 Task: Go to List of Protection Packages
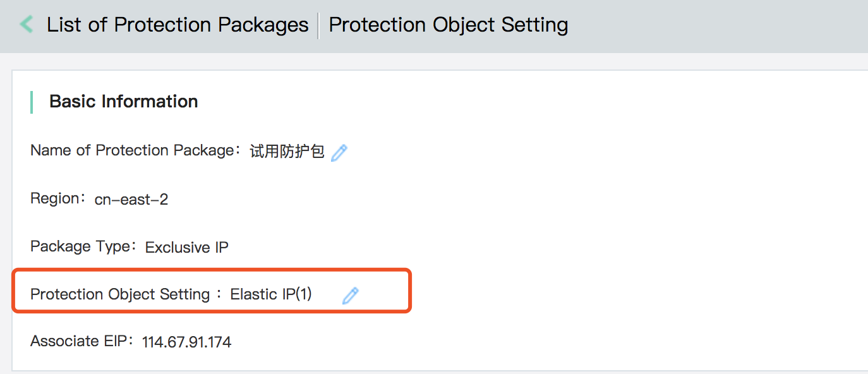[x=178, y=25]
